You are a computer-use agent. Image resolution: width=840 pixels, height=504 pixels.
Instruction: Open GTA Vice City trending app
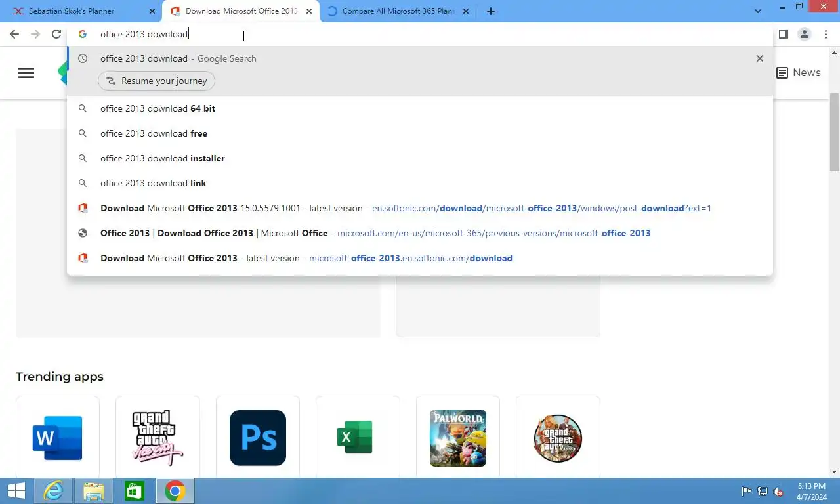point(157,437)
